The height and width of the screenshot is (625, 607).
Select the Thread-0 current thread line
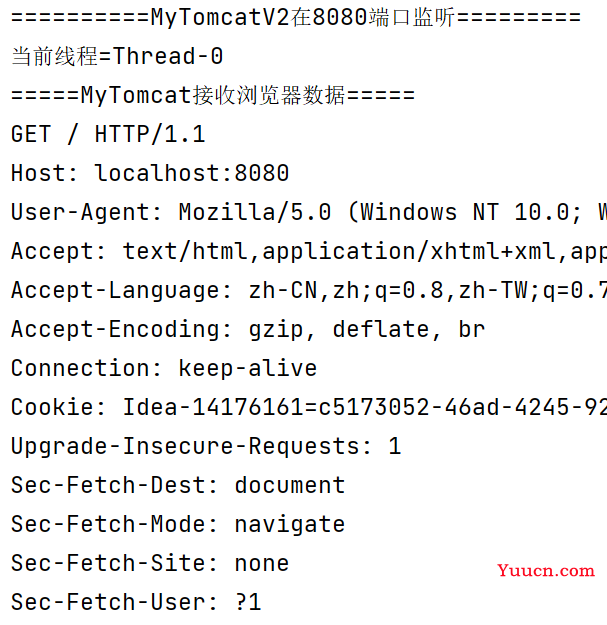(x=117, y=56)
